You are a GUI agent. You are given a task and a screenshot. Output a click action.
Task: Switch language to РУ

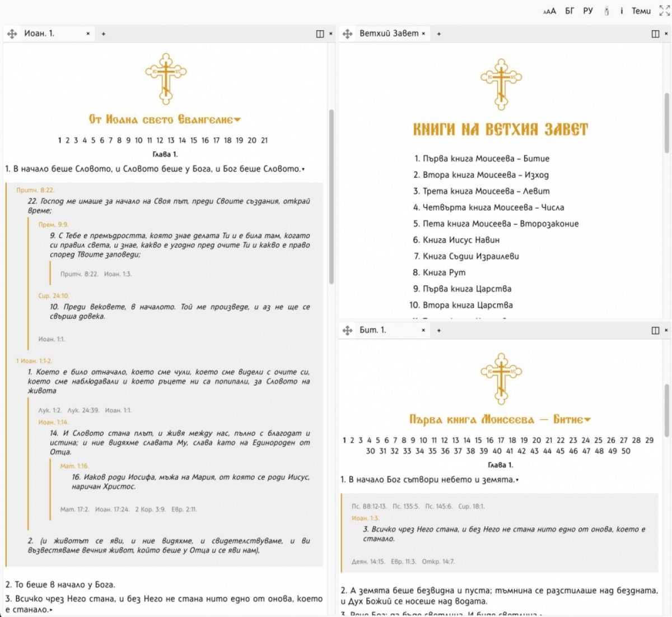point(588,11)
